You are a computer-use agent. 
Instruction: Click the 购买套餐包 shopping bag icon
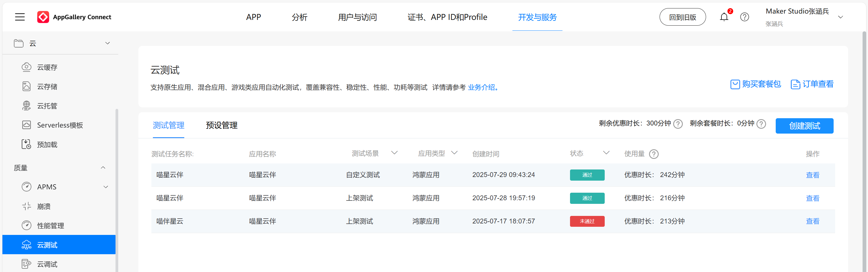point(735,84)
